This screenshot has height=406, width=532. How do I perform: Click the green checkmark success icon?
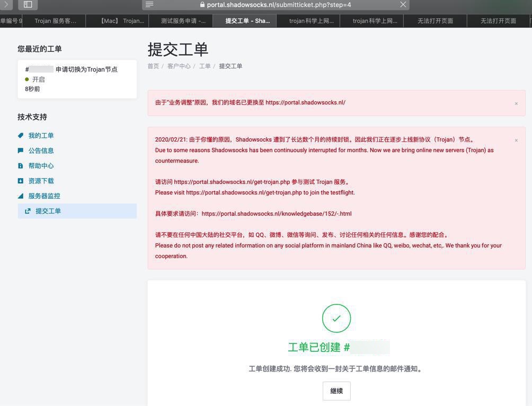(336, 318)
